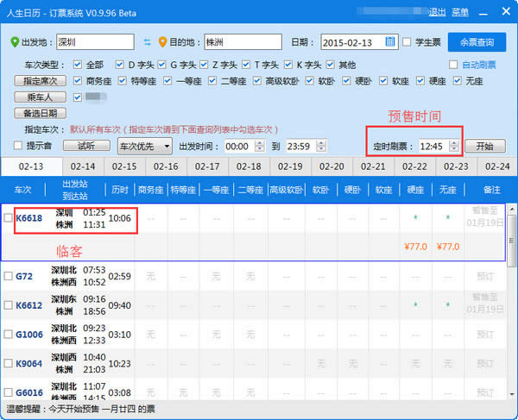Uncheck the K 字头 checkbox
The height and width of the screenshot is (420, 518).
(x=288, y=65)
